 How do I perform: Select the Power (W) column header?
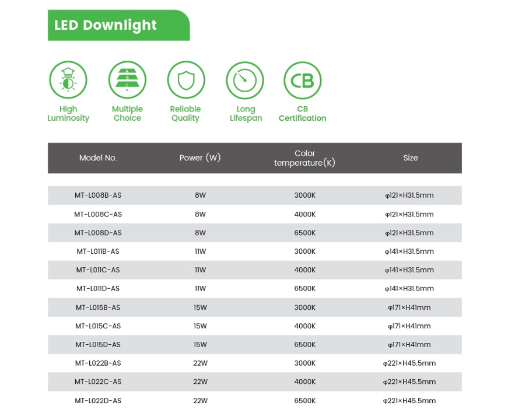click(200, 157)
